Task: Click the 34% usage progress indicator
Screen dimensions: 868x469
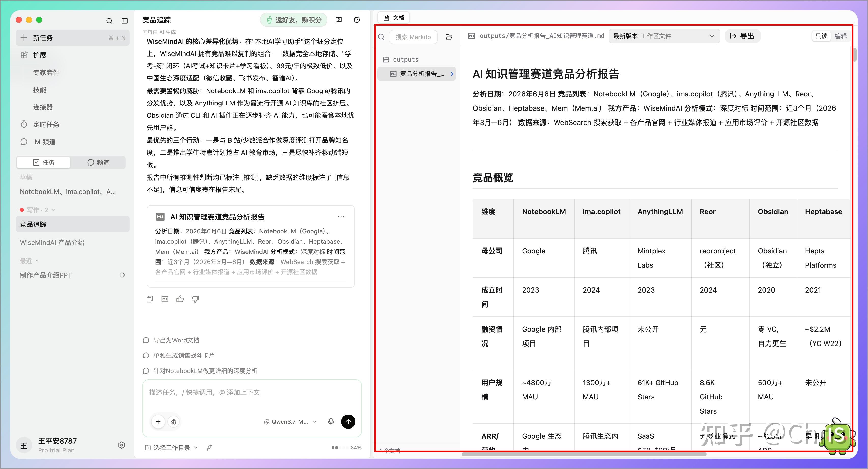Action: 346,447
